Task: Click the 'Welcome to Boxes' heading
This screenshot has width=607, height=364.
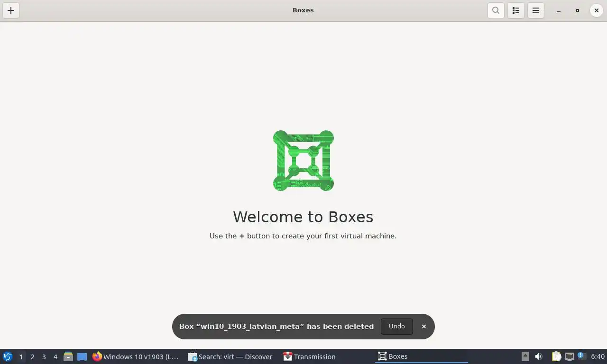Action: tap(303, 217)
